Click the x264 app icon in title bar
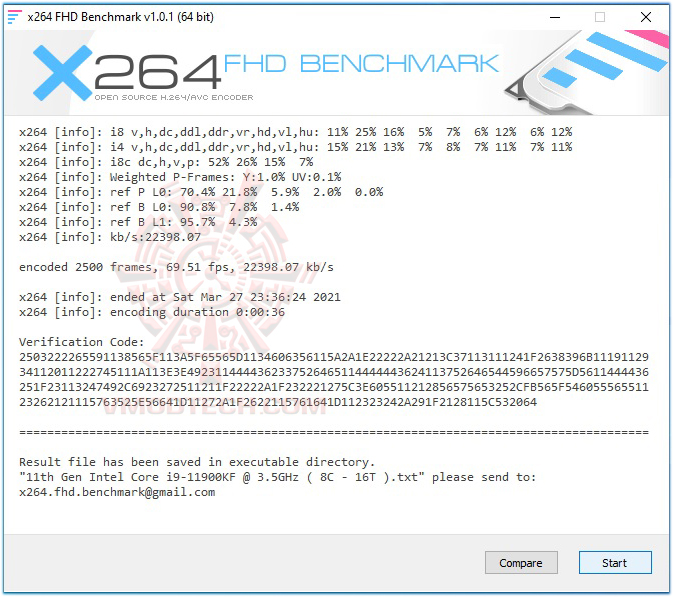This screenshot has height=597, width=673. click(x=14, y=17)
